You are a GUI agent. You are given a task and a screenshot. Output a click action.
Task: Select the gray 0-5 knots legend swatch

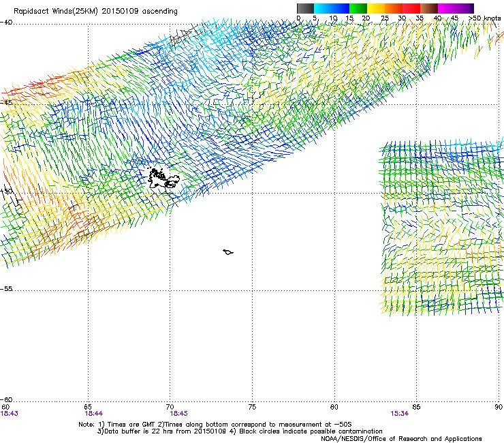[x=305, y=8]
